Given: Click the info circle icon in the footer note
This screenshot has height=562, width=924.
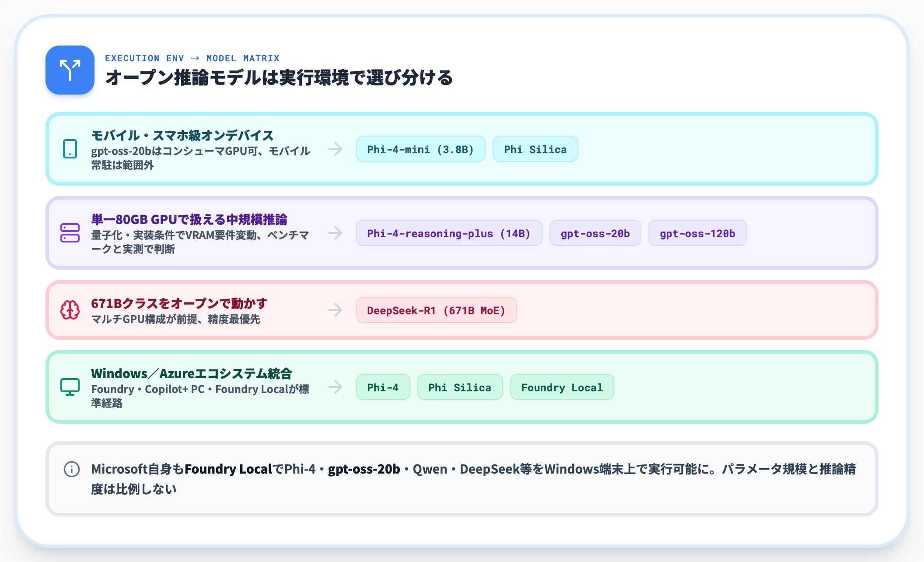Looking at the screenshot, I should (x=72, y=469).
